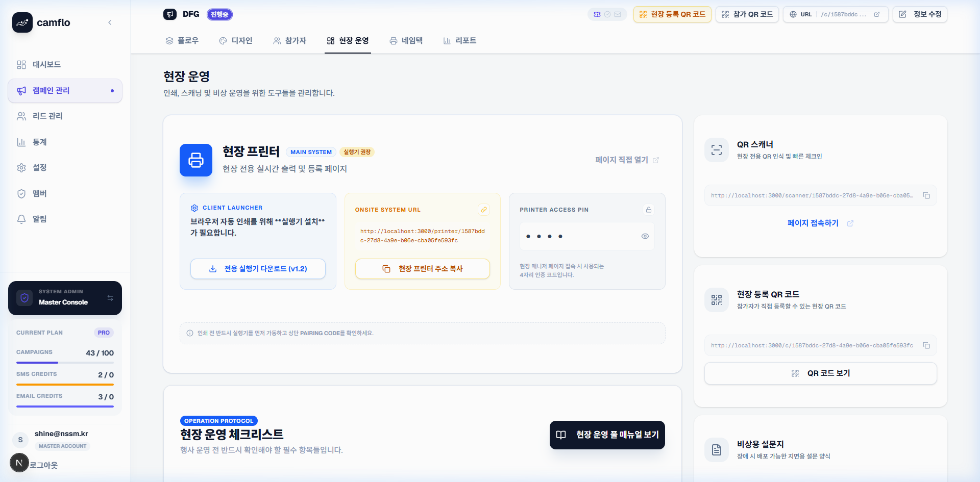Screen dimensions: 980x482
Task: Switch to the 참가자 tab
Action: tap(289, 41)
